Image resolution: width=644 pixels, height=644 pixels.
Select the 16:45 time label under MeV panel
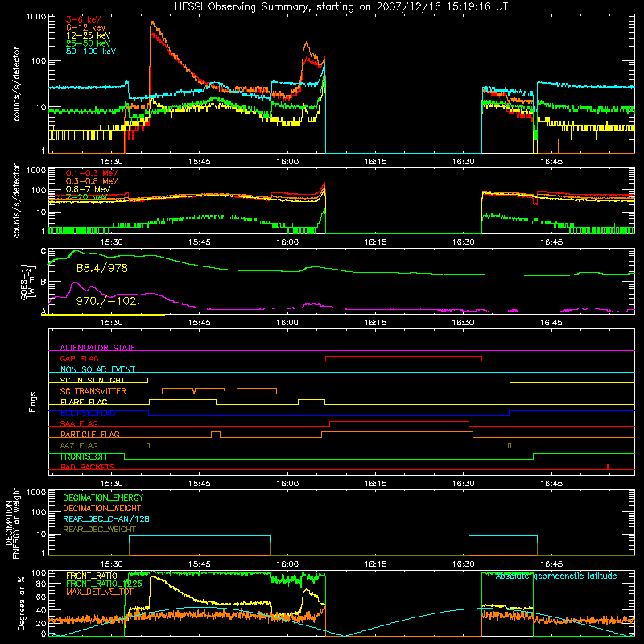(551, 242)
